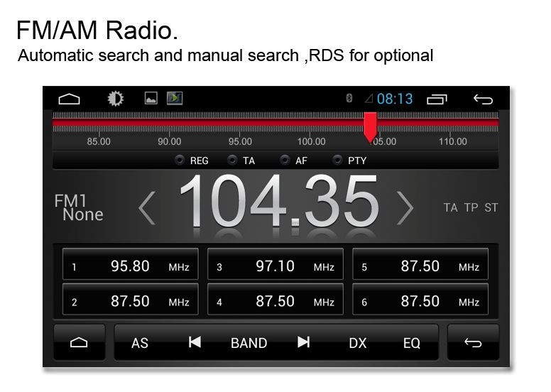This screenshot has width=551, height=392.
Task: Select preset 4 at 87.50 MHz
Action: [x=275, y=299]
